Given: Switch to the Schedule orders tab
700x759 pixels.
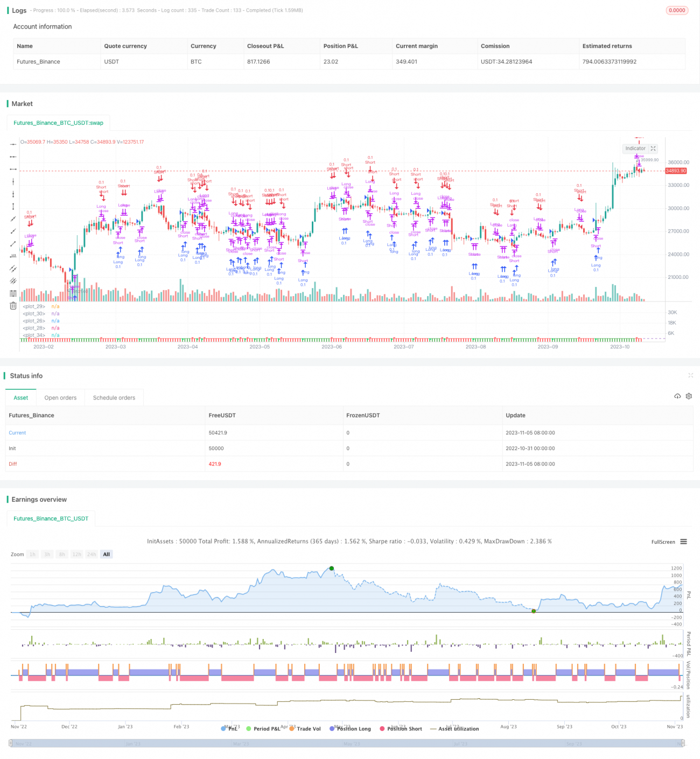Looking at the screenshot, I should click(114, 398).
